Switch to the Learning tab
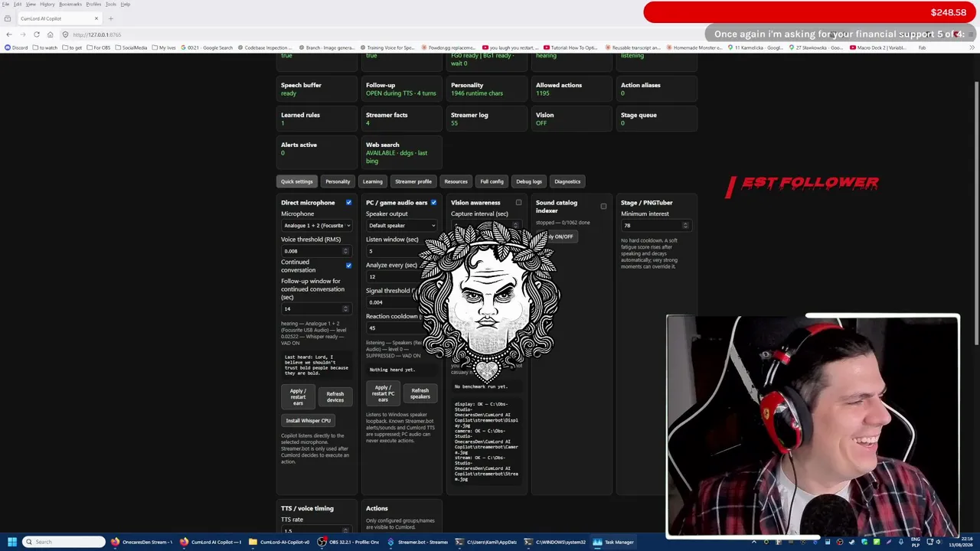 373,181
